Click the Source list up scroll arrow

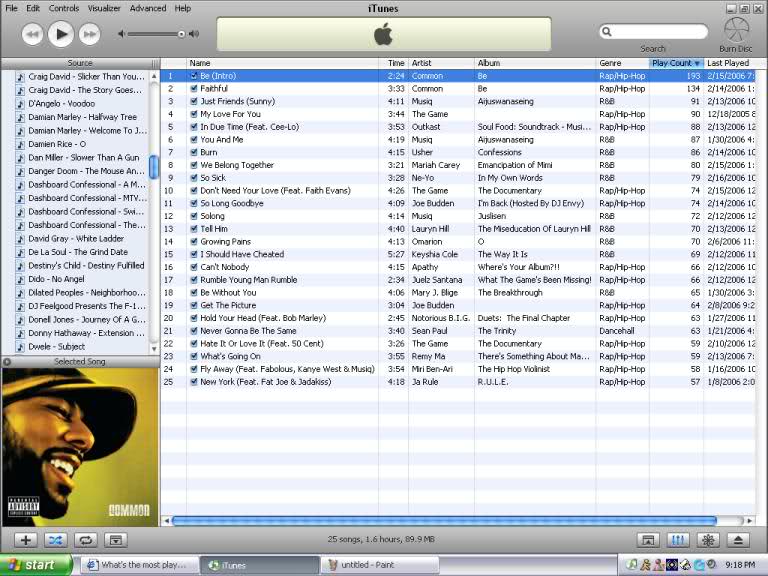tap(154, 76)
